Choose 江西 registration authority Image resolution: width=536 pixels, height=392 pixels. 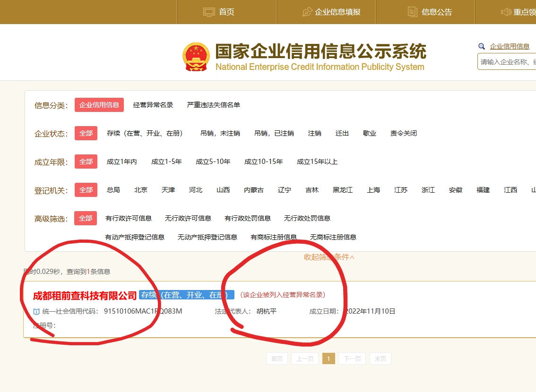tap(510, 190)
